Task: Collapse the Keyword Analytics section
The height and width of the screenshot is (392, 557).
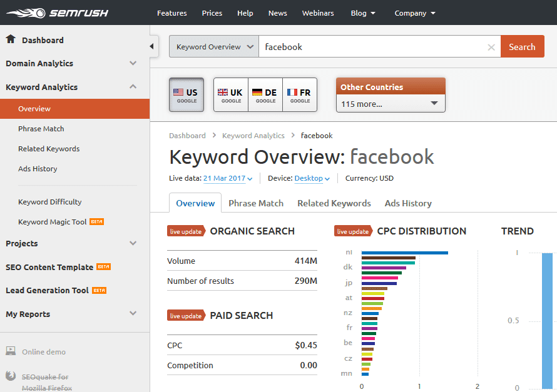Action: 133,86
